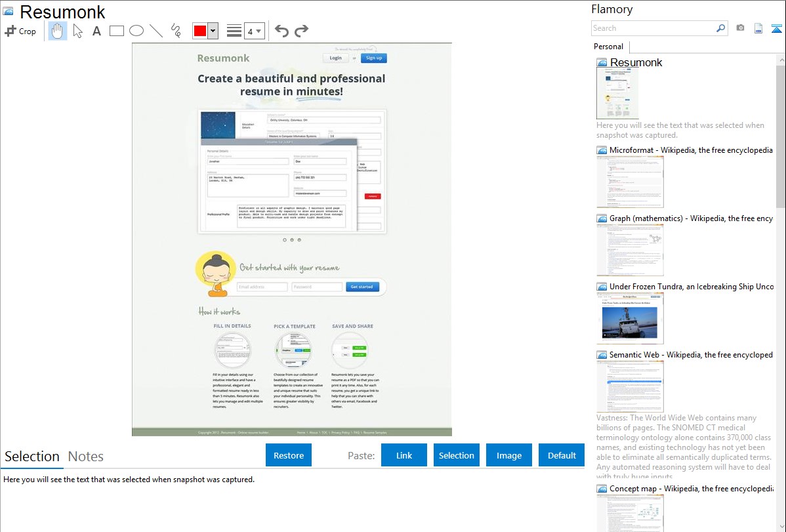786x532 pixels.
Task: Undo the last annotation
Action: [x=281, y=31]
